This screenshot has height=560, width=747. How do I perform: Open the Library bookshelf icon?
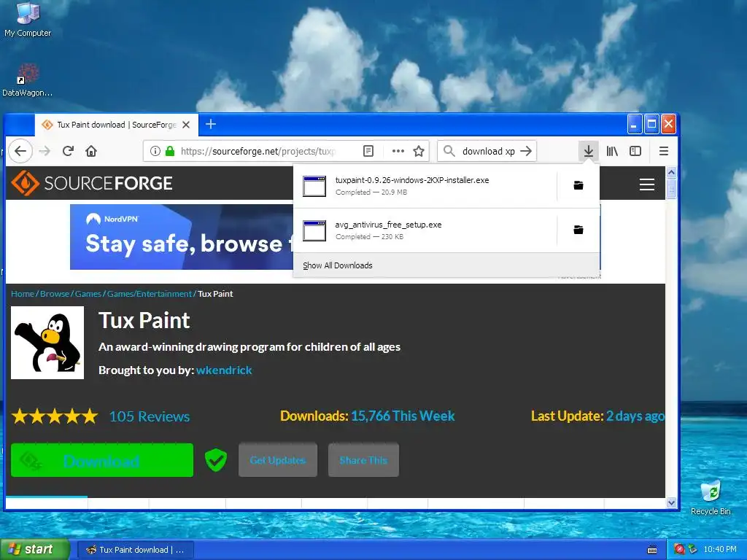tap(612, 151)
